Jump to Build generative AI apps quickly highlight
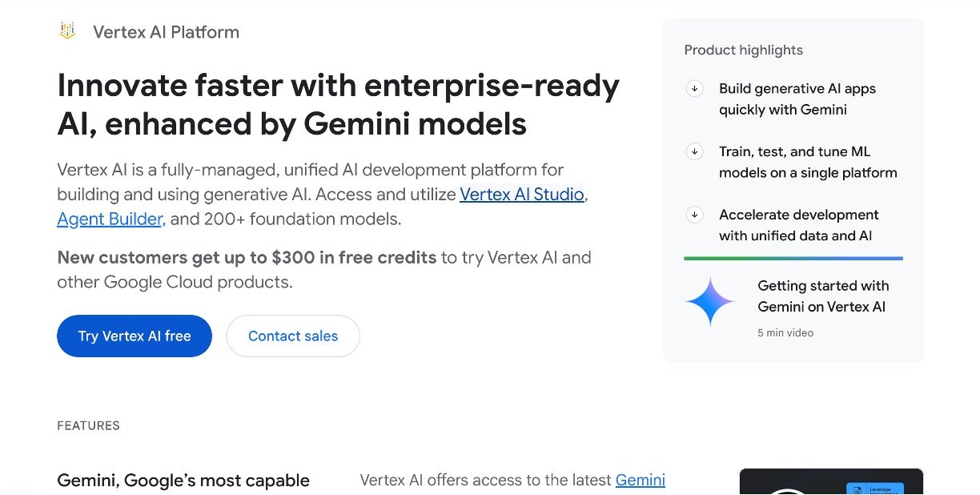980x495 pixels. [797, 99]
